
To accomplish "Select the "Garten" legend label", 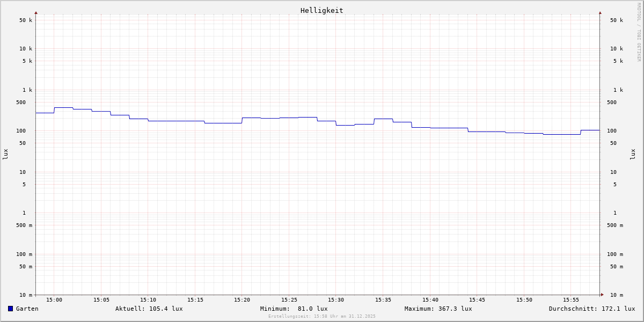I will tap(27, 309).
